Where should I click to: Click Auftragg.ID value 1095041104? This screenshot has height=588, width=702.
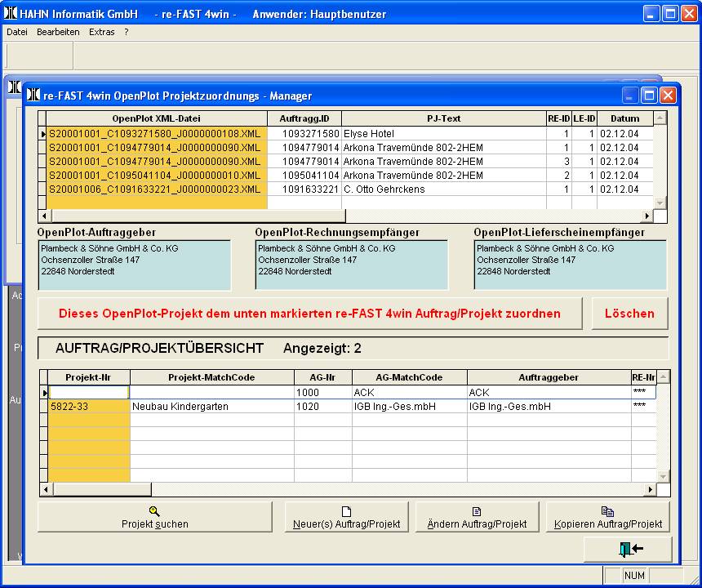coord(304,175)
